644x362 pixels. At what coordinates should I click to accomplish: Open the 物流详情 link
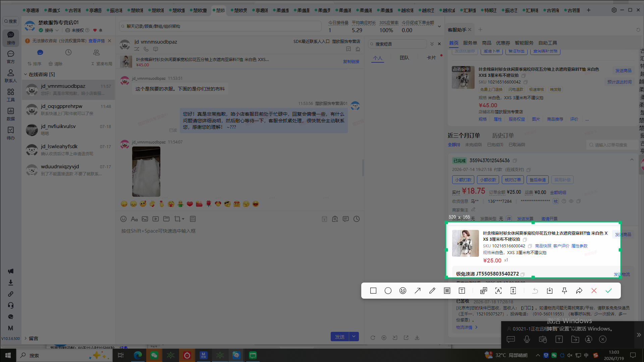(466, 327)
